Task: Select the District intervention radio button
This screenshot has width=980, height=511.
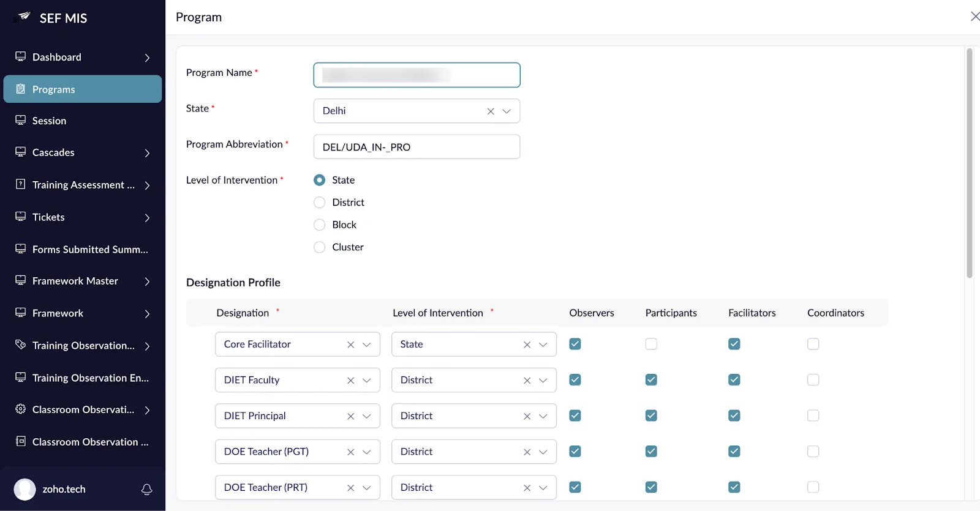Action: point(319,203)
